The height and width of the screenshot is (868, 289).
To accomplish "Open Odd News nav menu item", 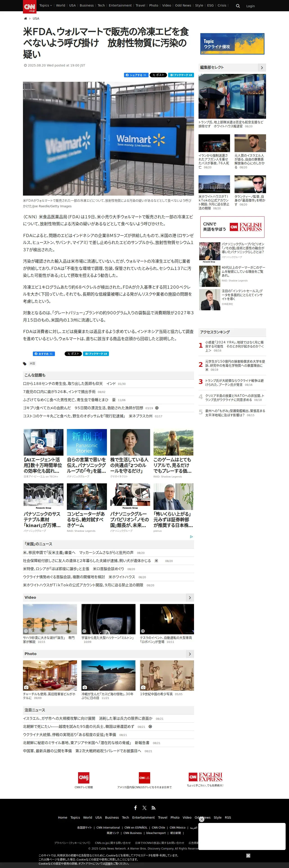I will click(183, 5).
